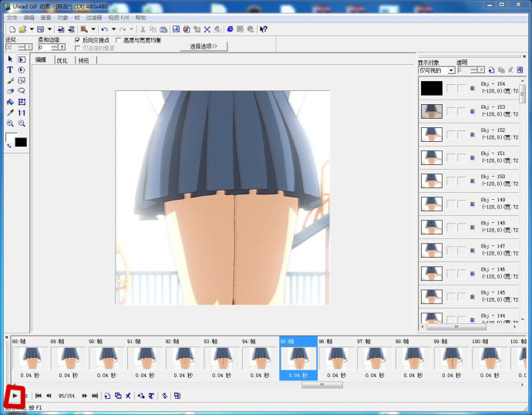Switch to the 优化 tab
Image resolution: width=532 pixels, height=415 pixels.
tap(62, 60)
